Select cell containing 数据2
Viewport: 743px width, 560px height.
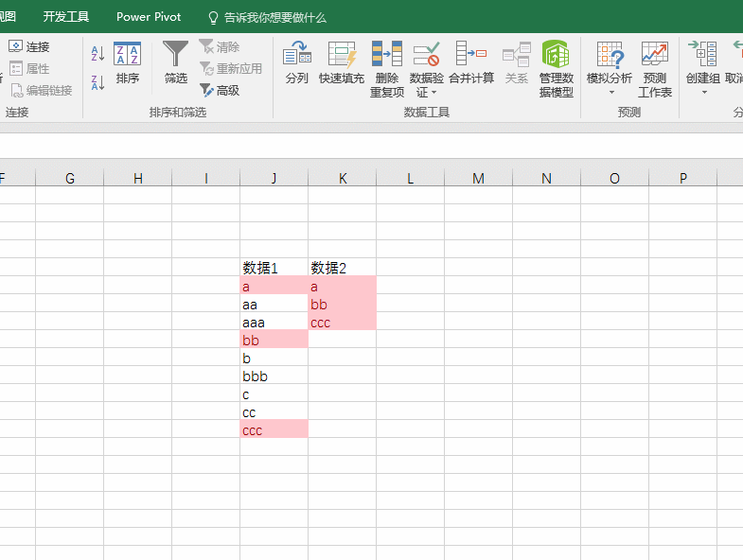pos(342,267)
